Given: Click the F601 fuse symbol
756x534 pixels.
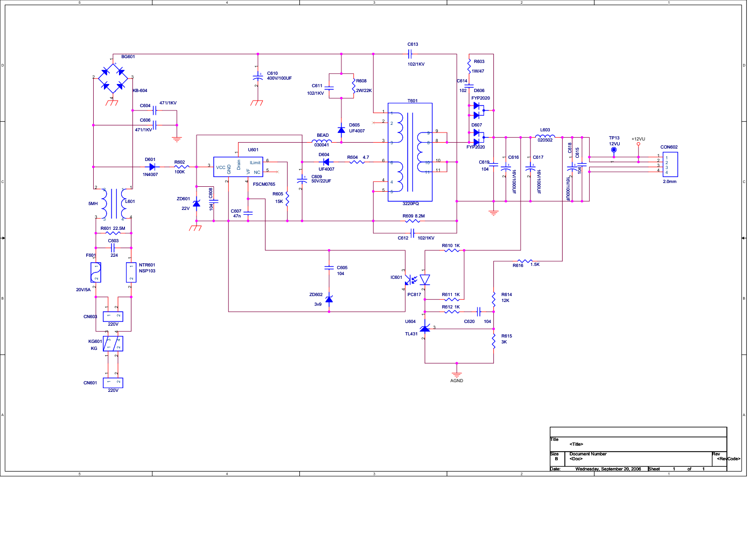Looking at the screenshot, I should pos(96,272).
